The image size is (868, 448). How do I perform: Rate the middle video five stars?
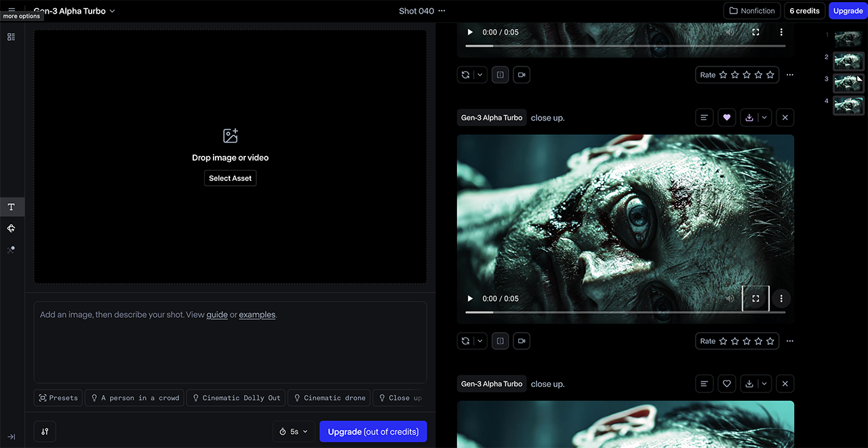coord(770,341)
